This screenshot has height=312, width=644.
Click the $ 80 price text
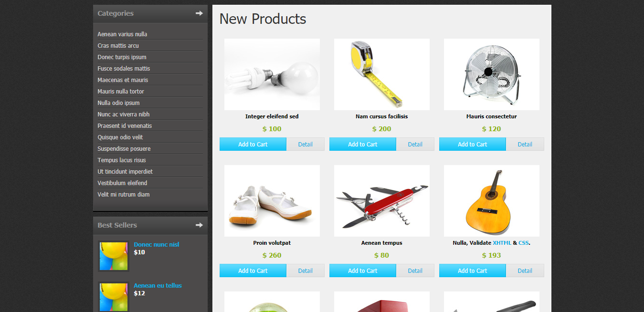382,255
